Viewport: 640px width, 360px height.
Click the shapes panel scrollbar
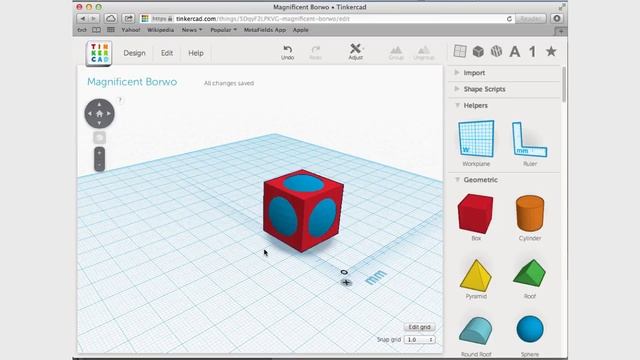coord(564,84)
